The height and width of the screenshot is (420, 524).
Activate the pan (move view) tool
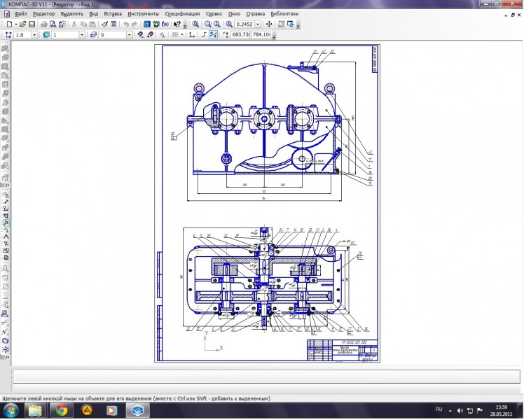pos(269,24)
